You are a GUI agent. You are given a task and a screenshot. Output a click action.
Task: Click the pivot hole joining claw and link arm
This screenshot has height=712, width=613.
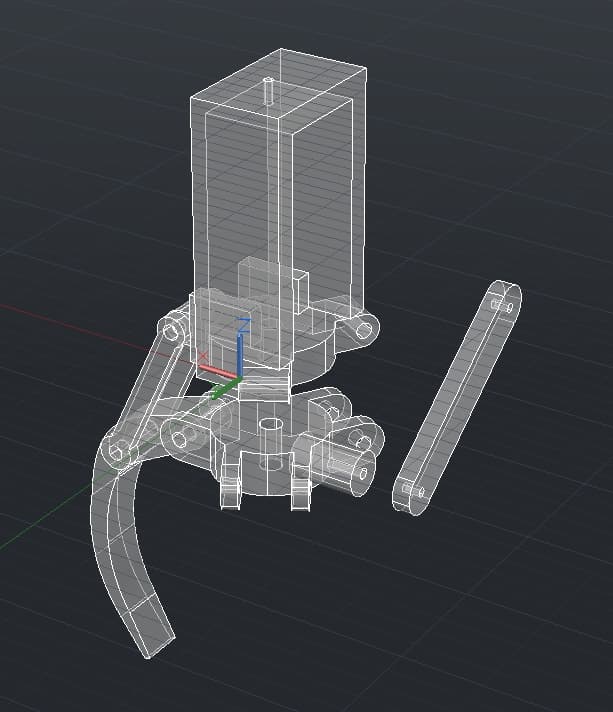click(x=115, y=452)
